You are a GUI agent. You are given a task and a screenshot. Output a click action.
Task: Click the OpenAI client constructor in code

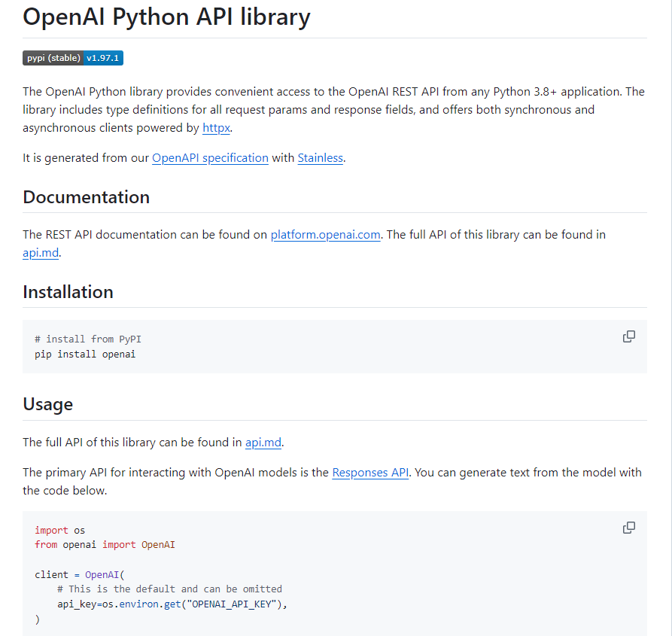click(102, 574)
